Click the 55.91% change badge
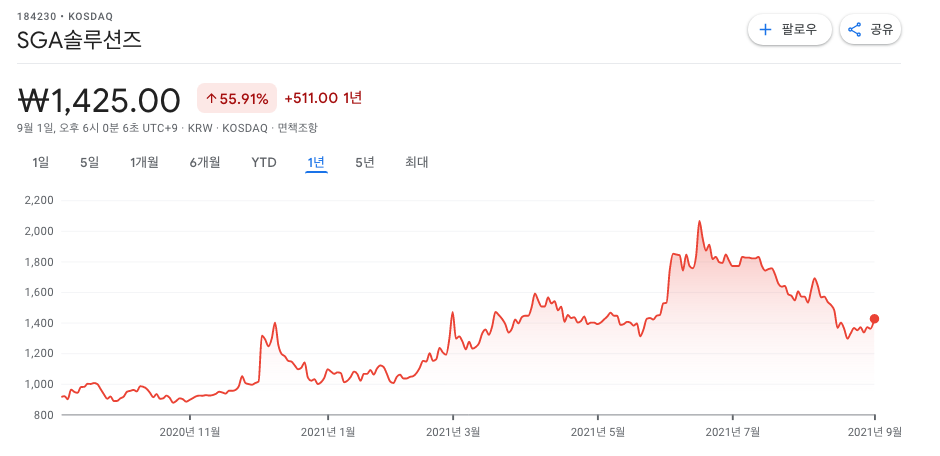This screenshot has height=456, width=940. coord(237,98)
